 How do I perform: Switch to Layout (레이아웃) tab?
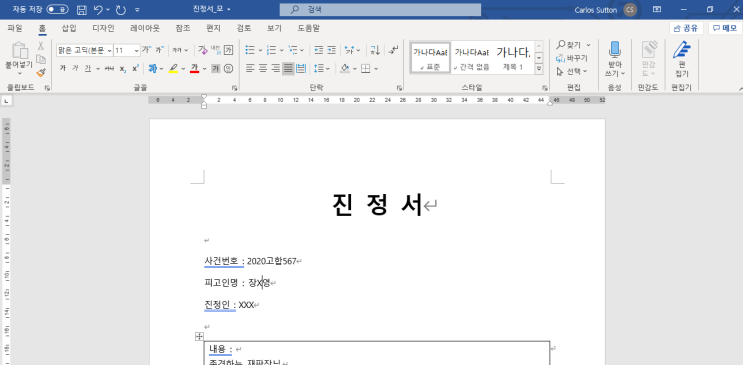coord(145,28)
